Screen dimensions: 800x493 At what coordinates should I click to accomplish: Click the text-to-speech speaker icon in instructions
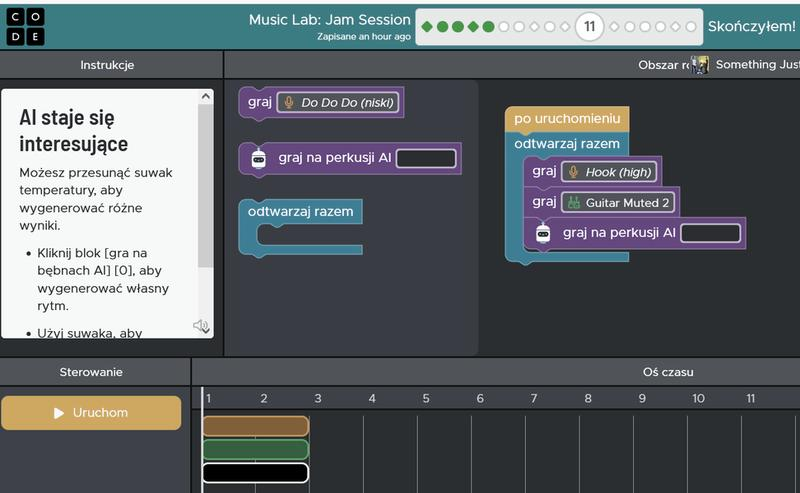point(199,325)
